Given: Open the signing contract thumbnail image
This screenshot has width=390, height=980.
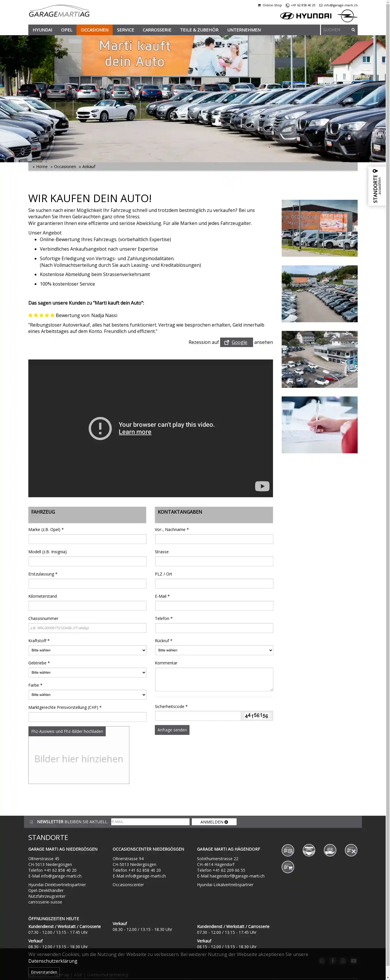Looking at the screenshot, I should pos(319,425).
